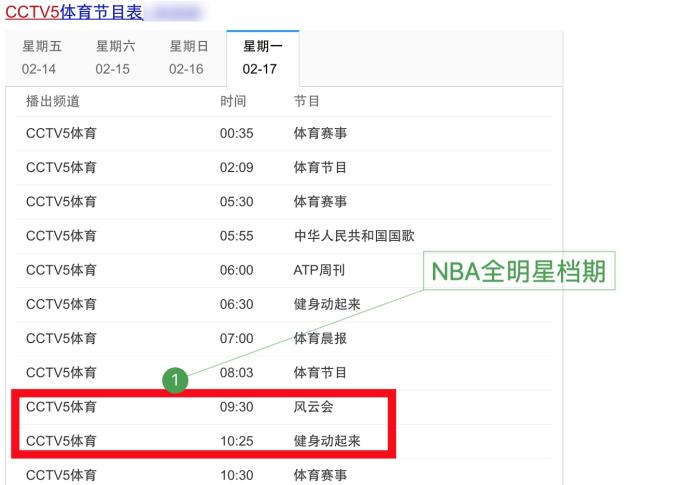Select the 体育赛事 program at 00:35
Image resolution: width=700 pixels, height=485 pixels.
click(320, 133)
